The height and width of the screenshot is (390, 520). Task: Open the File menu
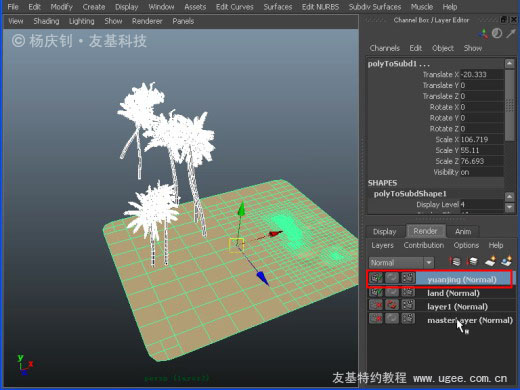click(13, 7)
